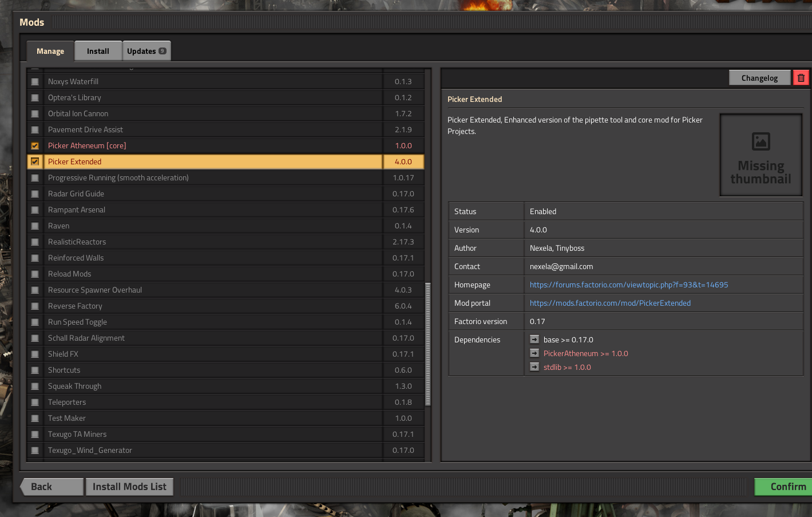Enable the Shield FX checkbox
The image size is (812, 517).
pyautogui.click(x=35, y=354)
